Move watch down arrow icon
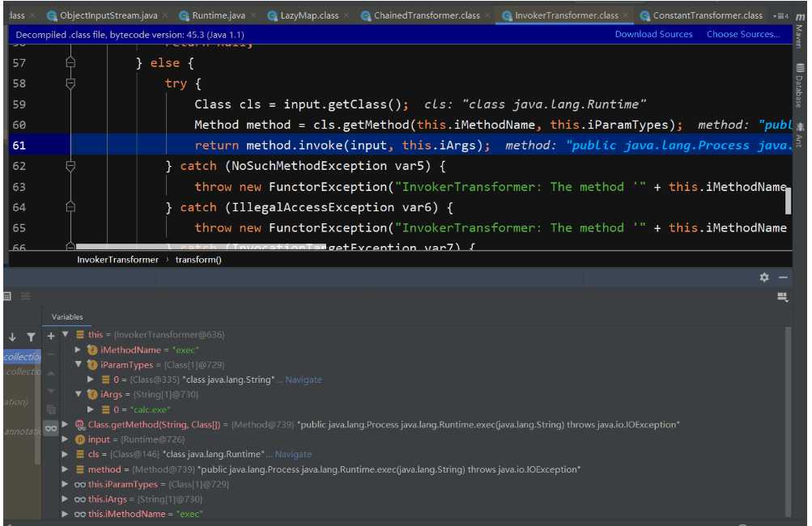812x526 pixels. click(x=51, y=391)
